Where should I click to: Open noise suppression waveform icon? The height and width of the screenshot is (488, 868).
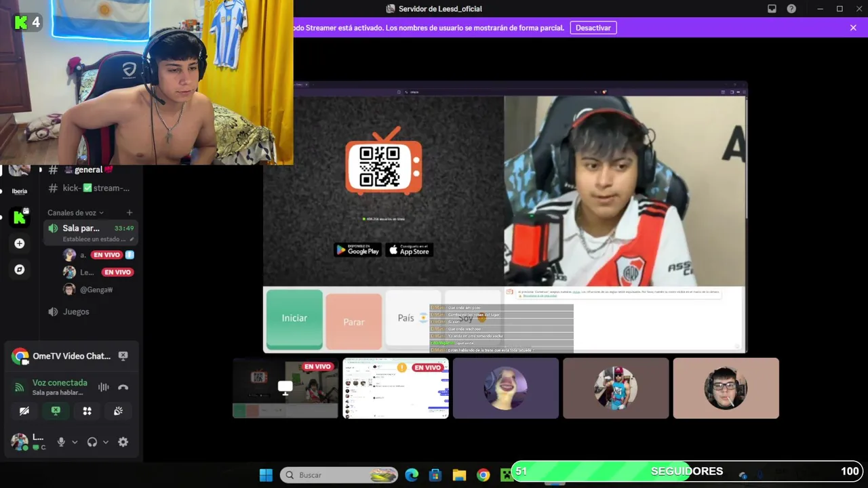(103, 387)
